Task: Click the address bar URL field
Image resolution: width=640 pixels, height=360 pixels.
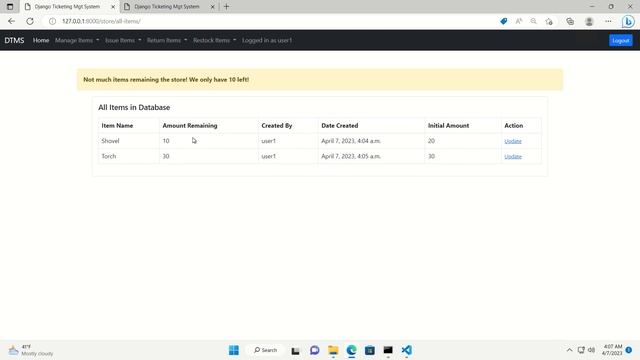Action: (269, 21)
